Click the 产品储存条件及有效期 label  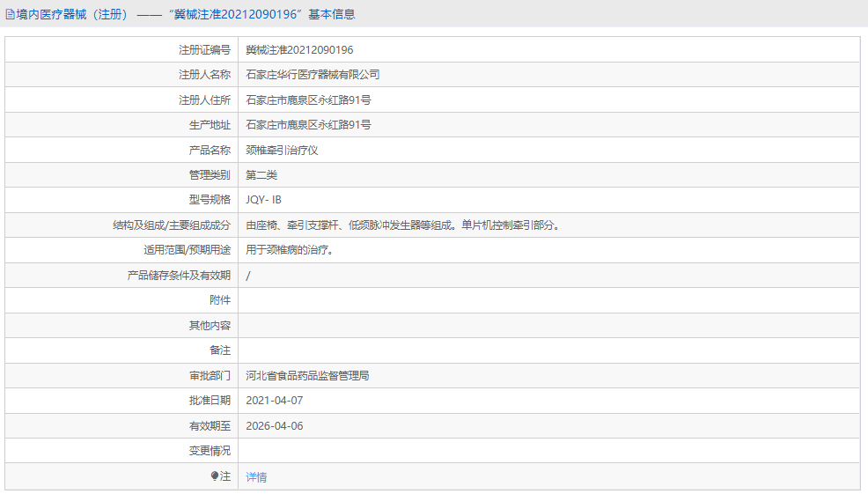pyautogui.click(x=179, y=276)
